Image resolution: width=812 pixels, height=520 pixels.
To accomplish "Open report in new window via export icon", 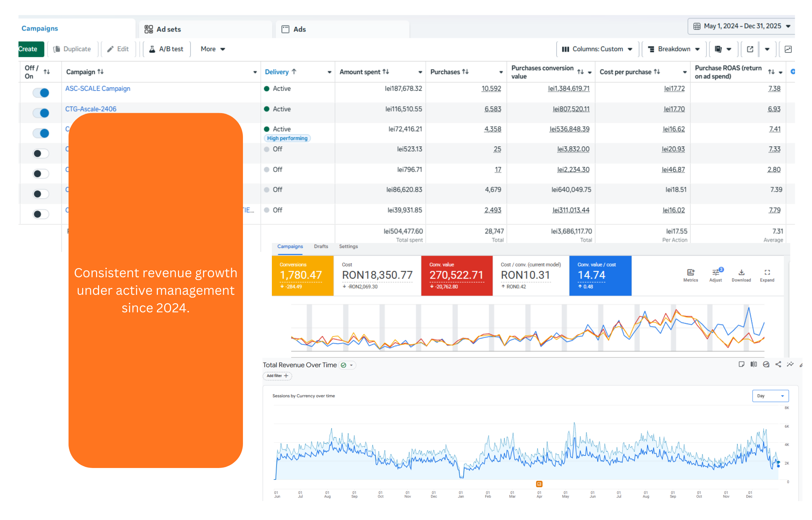I will (749, 49).
